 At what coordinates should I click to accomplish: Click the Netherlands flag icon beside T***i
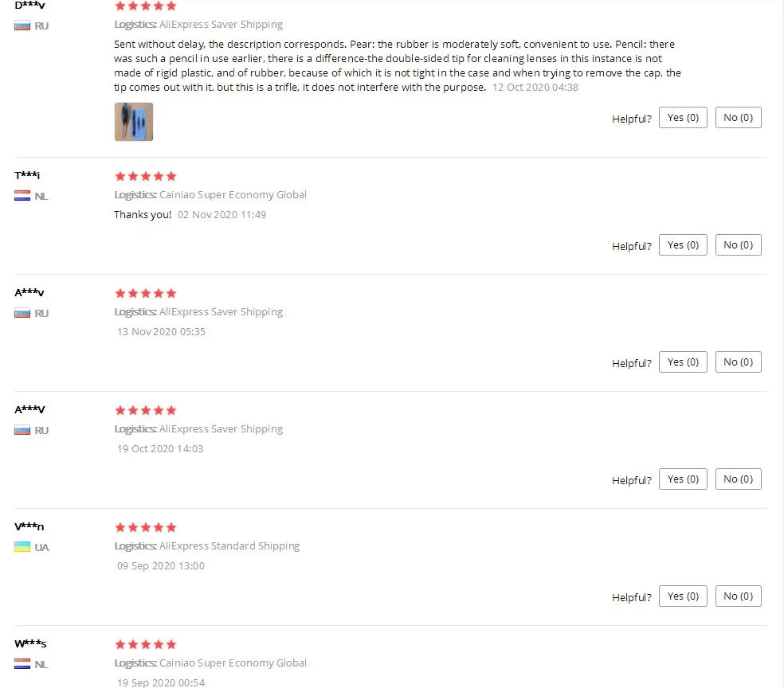[22, 196]
